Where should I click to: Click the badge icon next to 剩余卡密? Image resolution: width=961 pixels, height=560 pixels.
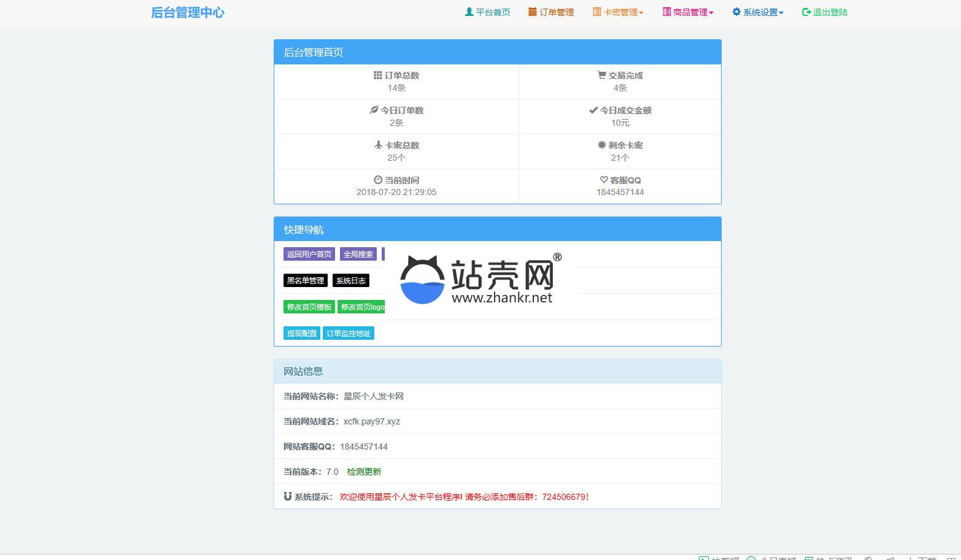(601, 145)
